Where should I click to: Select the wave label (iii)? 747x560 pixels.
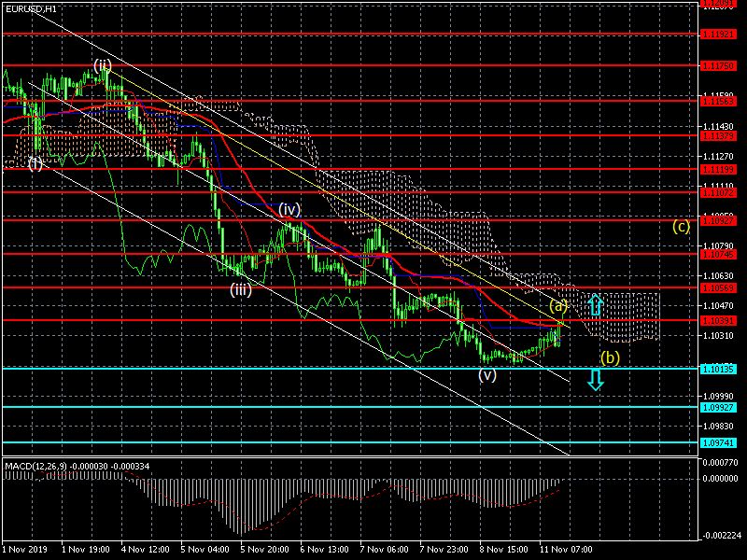241,289
